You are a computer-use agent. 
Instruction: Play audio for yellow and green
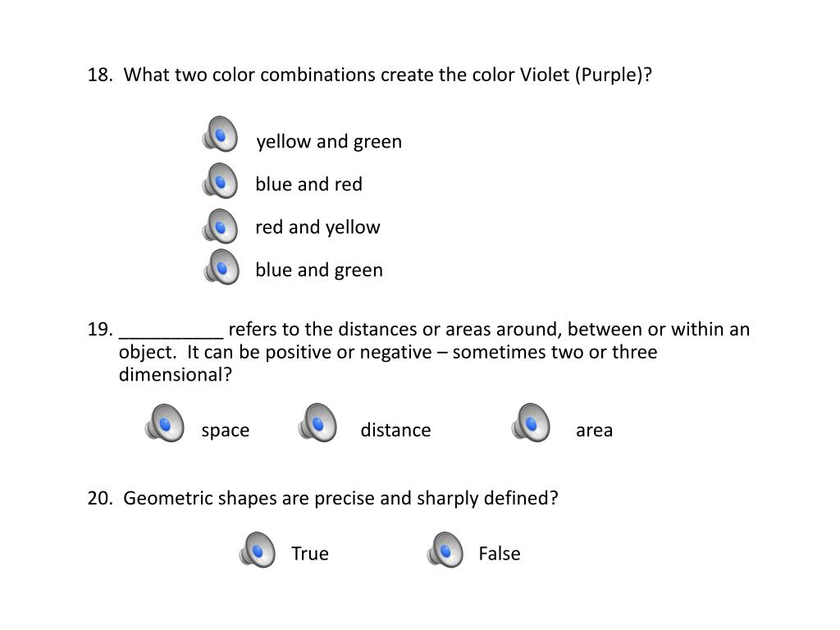pyautogui.click(x=220, y=134)
